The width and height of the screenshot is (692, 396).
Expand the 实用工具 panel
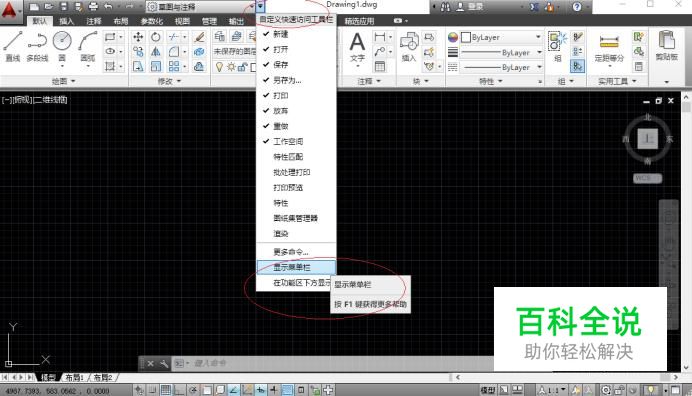[x=617, y=81]
